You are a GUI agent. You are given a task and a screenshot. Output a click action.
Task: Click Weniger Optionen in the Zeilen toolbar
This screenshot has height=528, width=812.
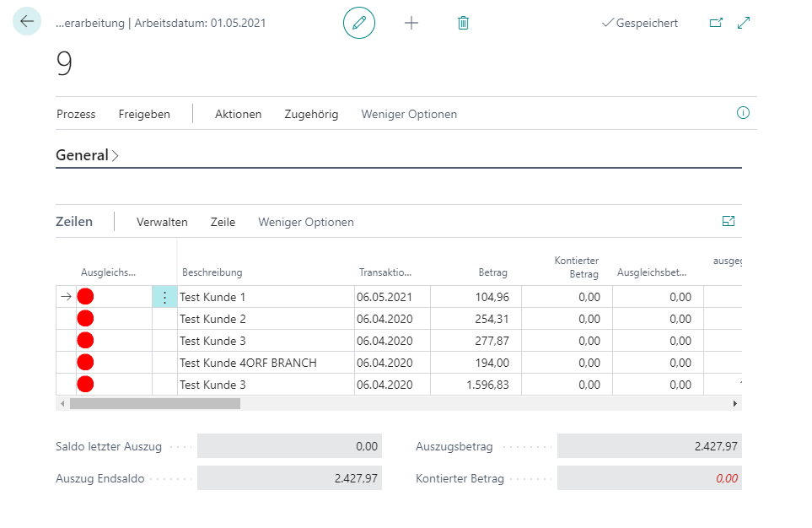tap(306, 222)
